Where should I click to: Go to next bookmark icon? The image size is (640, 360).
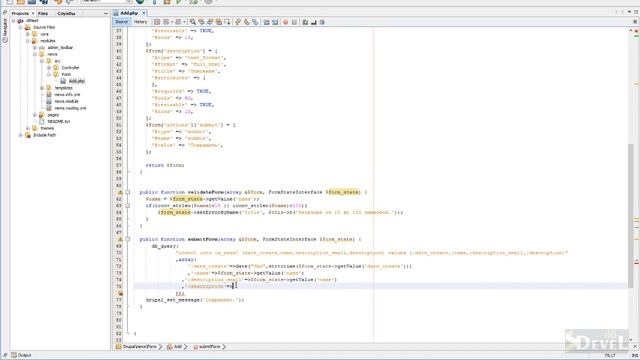click(247, 22)
